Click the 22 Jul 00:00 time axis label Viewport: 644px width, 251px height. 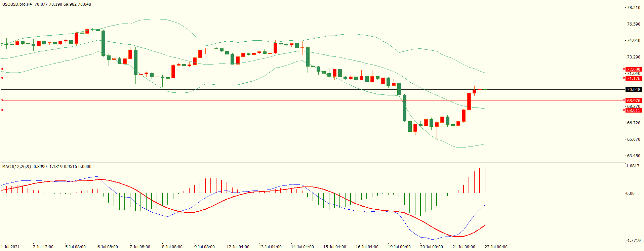(x=496, y=247)
